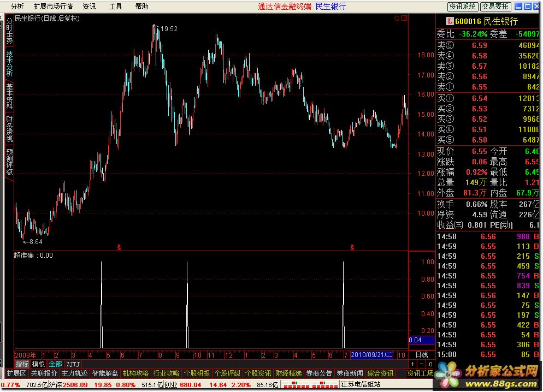Open the 智能解盘 bottom tab
The height and width of the screenshot is (392, 543).
tap(105, 373)
